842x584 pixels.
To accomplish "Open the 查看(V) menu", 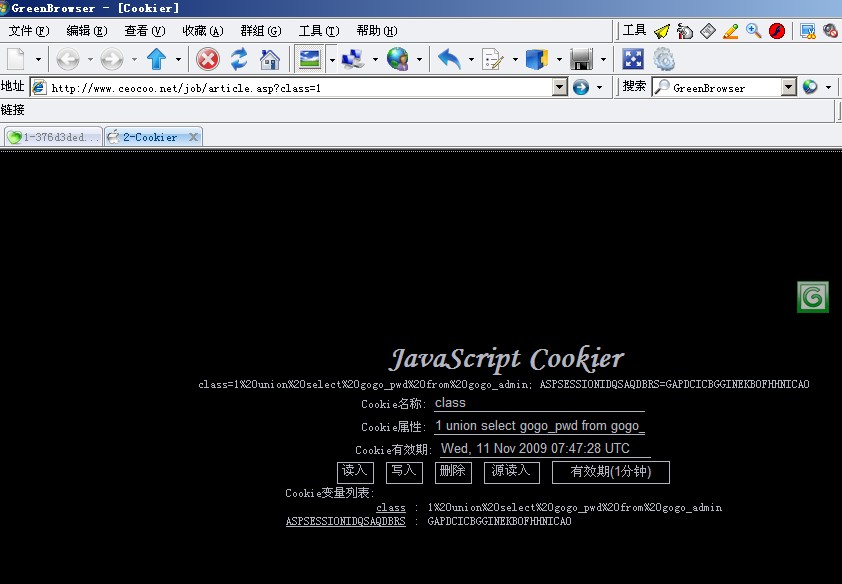I will pyautogui.click(x=145, y=31).
